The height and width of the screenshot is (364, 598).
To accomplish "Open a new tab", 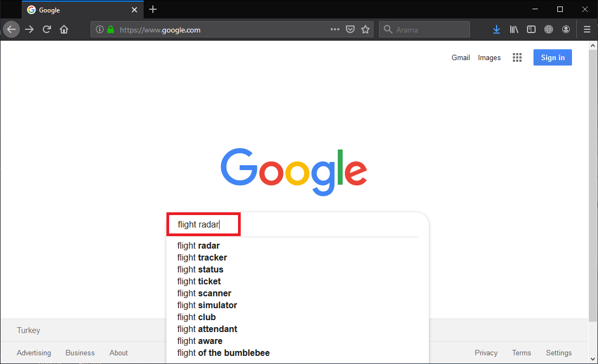I will (153, 9).
